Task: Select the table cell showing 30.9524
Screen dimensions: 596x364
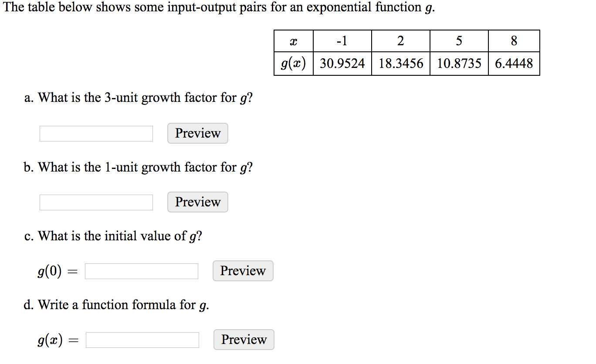Action: coord(342,64)
